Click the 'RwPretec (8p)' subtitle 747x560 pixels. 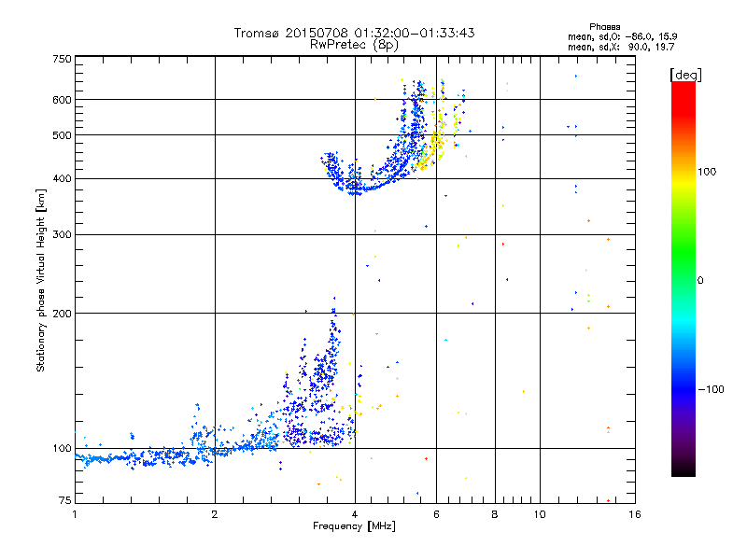tap(354, 45)
